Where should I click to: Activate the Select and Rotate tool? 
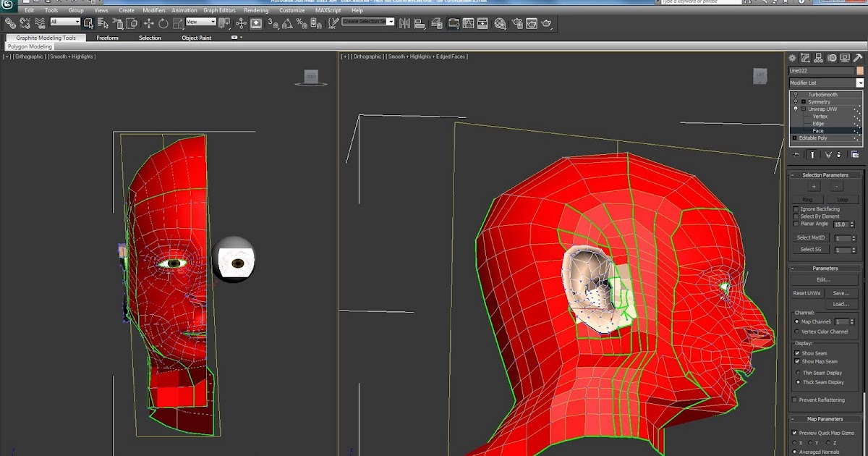(x=163, y=22)
